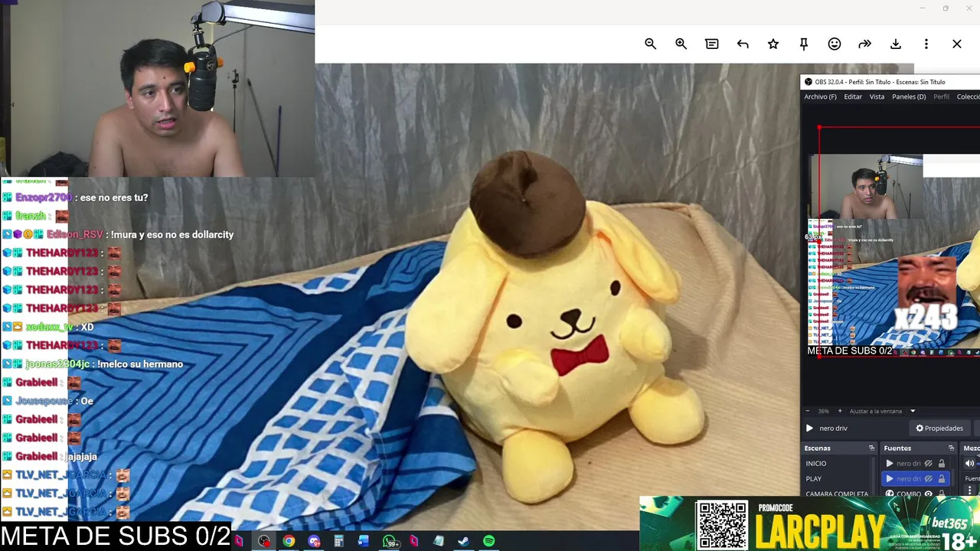Toggle visibility of highlighted nero dri source
Viewport: 980px width, 551px height.
pos(929,479)
